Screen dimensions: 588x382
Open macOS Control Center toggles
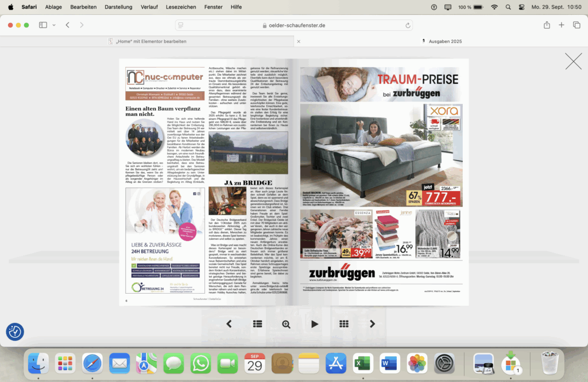pos(521,7)
